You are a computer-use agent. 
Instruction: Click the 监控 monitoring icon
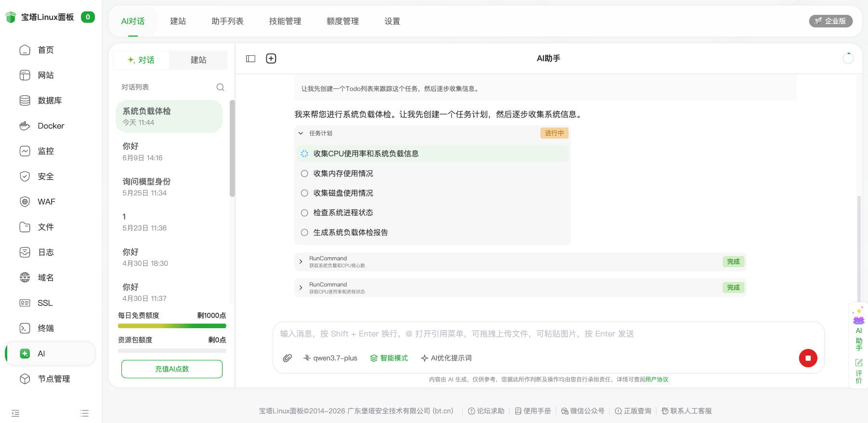(25, 151)
